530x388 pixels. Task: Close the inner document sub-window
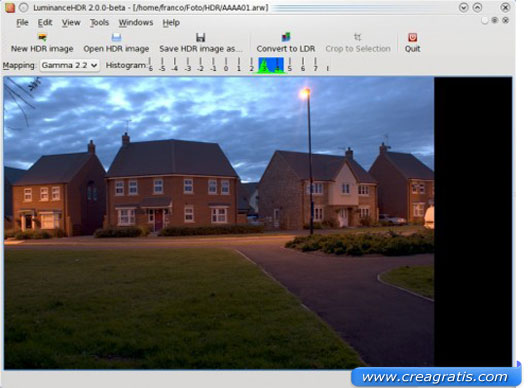click(x=506, y=21)
